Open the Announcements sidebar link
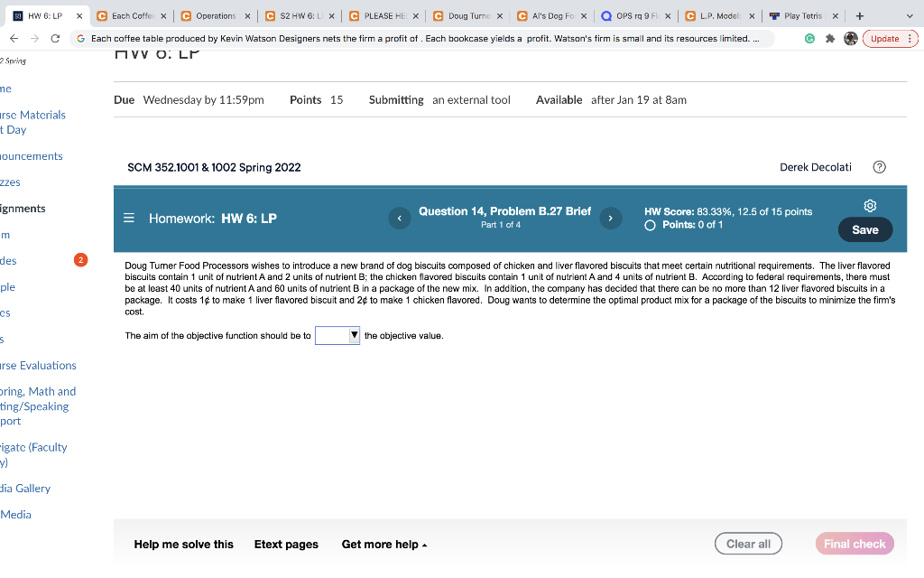Viewport: 924px width, 578px height. point(32,155)
